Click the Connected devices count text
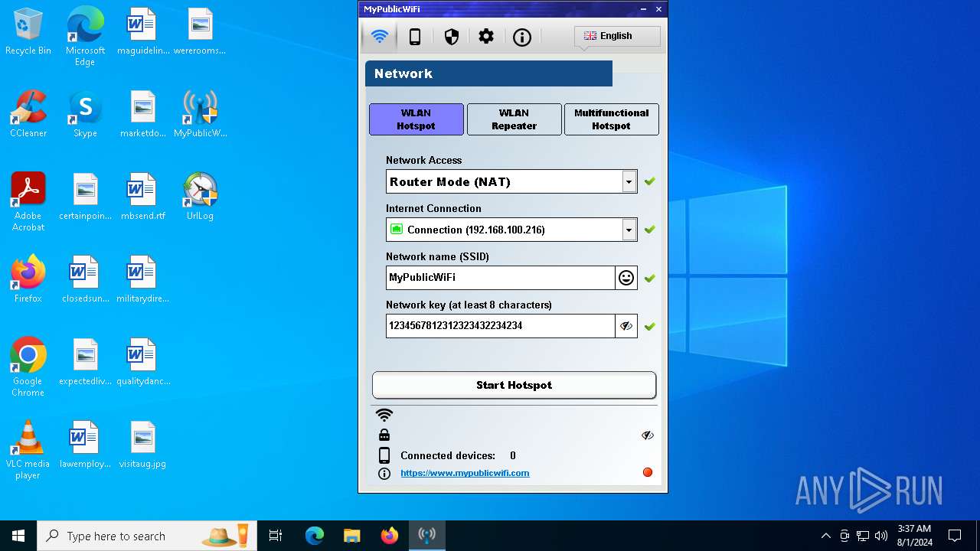This screenshot has height=551, width=980. 458,455
